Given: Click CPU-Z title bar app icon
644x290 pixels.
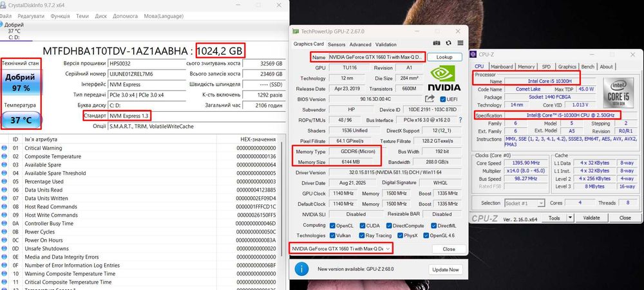Looking at the screenshot, I should (473, 55).
